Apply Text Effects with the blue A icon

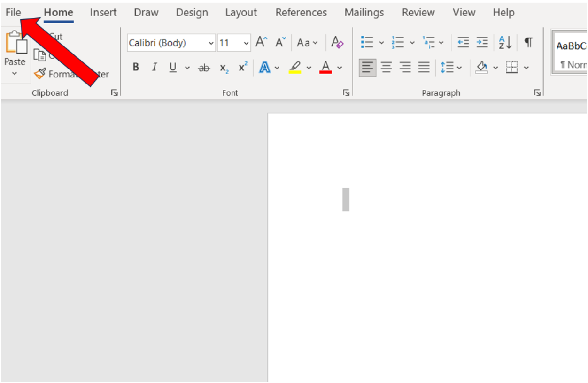pos(265,68)
